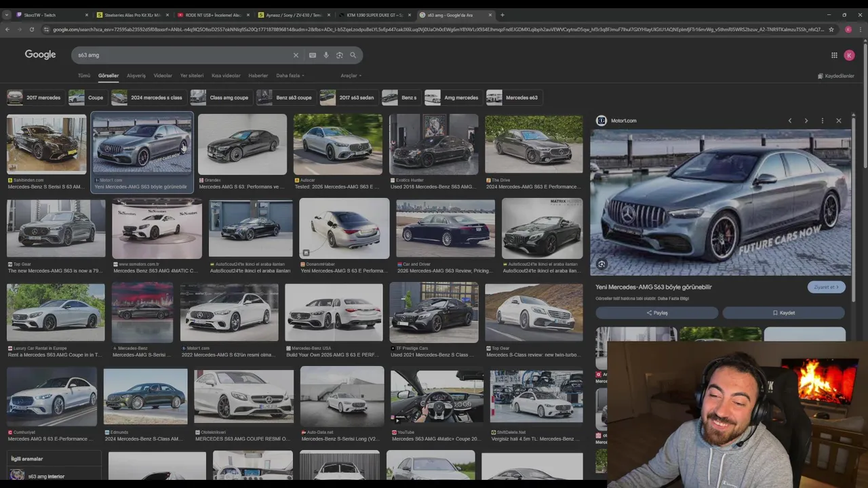
Task: Open the Google account avatar menu
Action: coord(849,55)
